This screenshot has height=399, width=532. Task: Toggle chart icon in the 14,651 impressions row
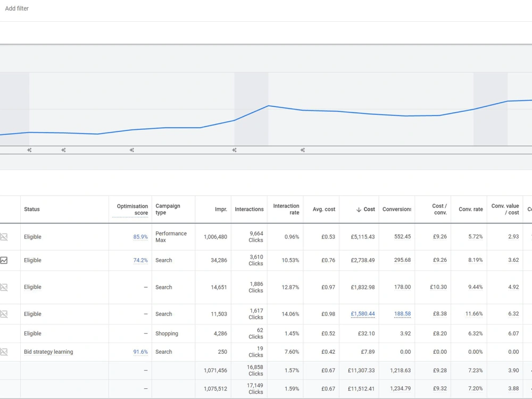point(4,287)
